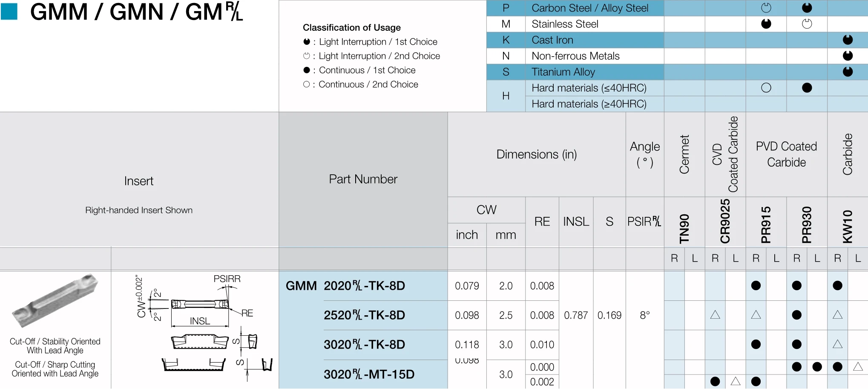
Task: Click the 3020-TK-8D row triangle under KW10 R
Action: coord(837,344)
